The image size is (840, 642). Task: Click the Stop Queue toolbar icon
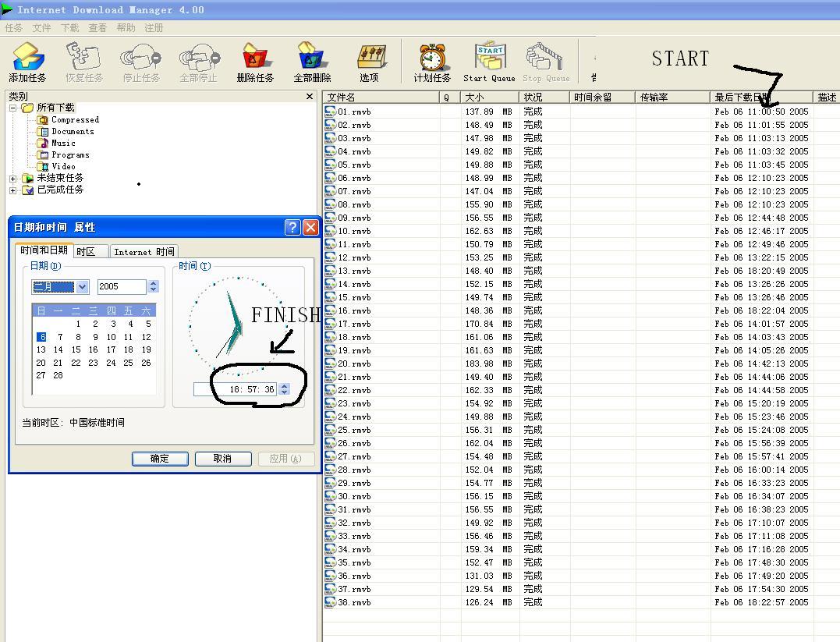(546, 62)
